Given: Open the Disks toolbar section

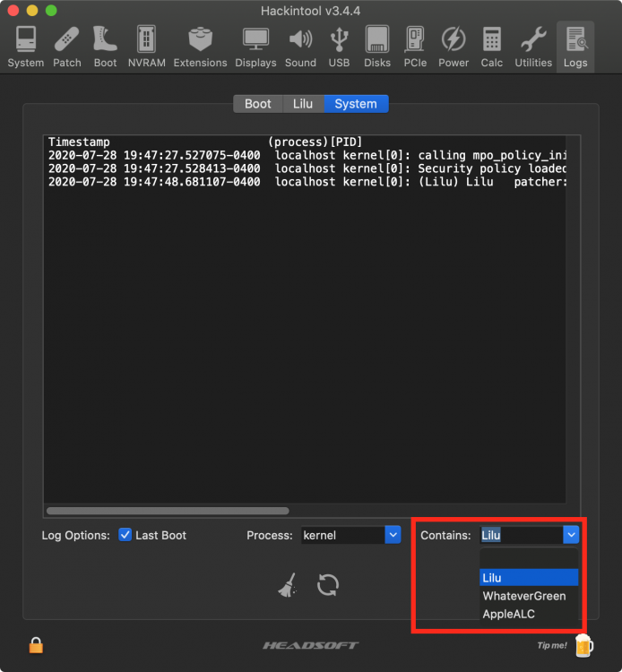Looking at the screenshot, I should [377, 47].
